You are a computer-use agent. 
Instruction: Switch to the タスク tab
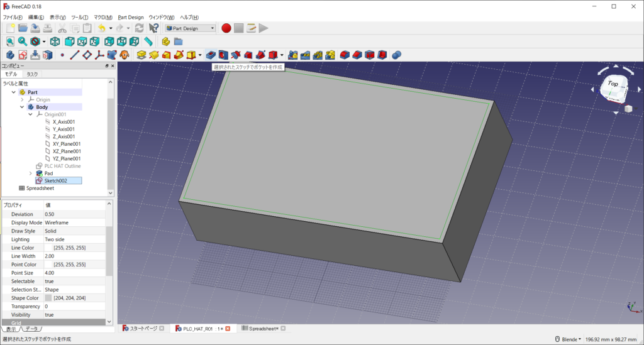pyautogui.click(x=32, y=74)
